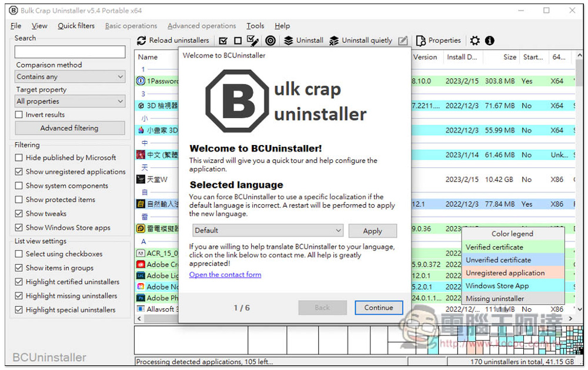This screenshot has width=588, height=370.
Task: Enable Show system components
Action: [19, 186]
